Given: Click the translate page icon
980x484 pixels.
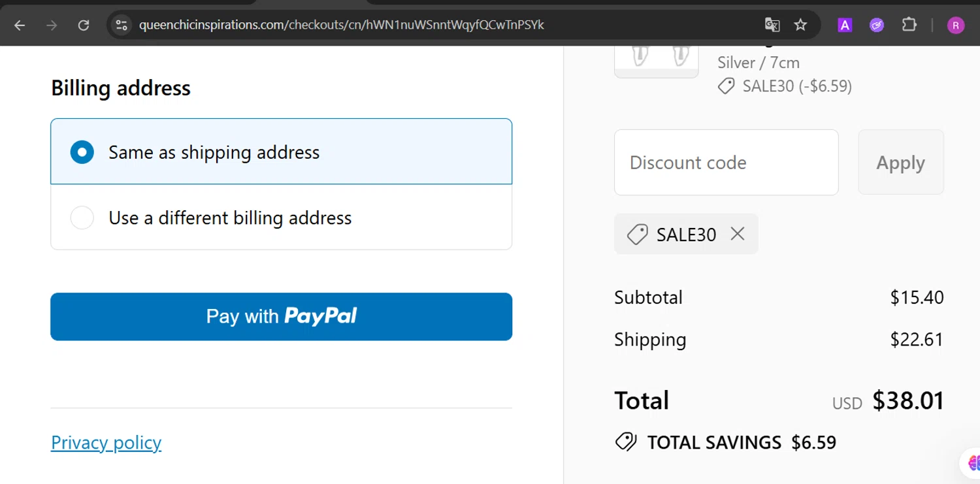Looking at the screenshot, I should (x=772, y=25).
